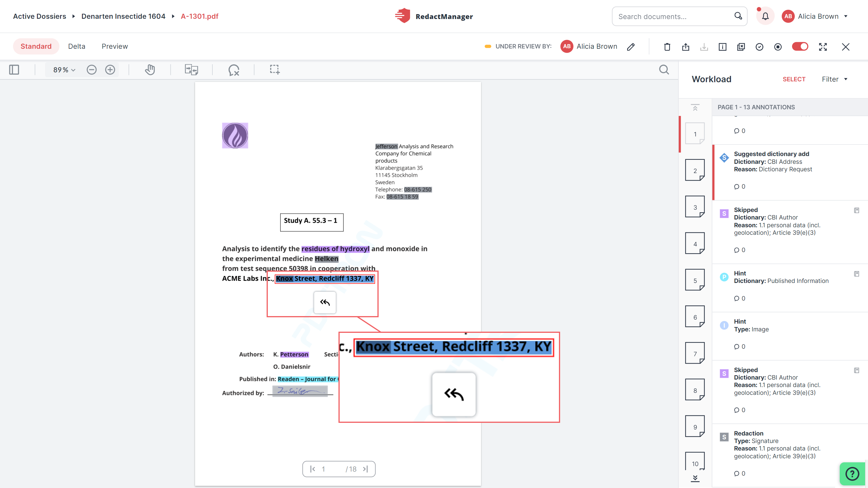
Task: Enter fullscreen mode
Action: pos(823,47)
